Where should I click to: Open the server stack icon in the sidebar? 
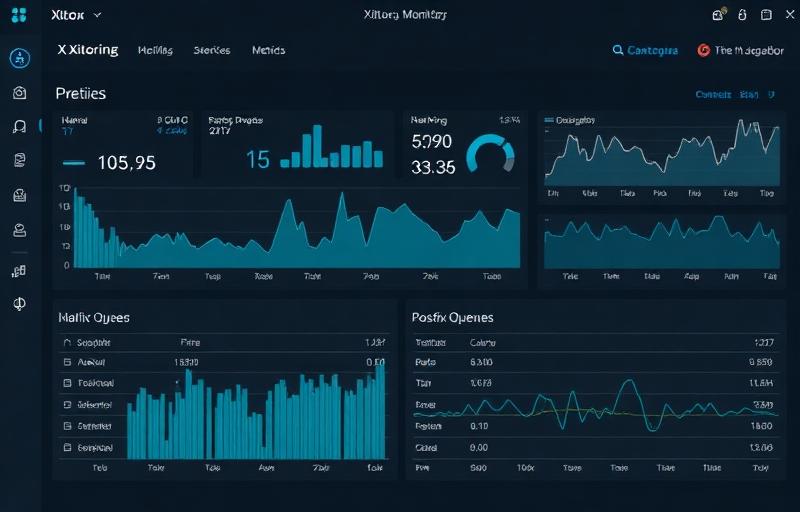click(x=19, y=197)
